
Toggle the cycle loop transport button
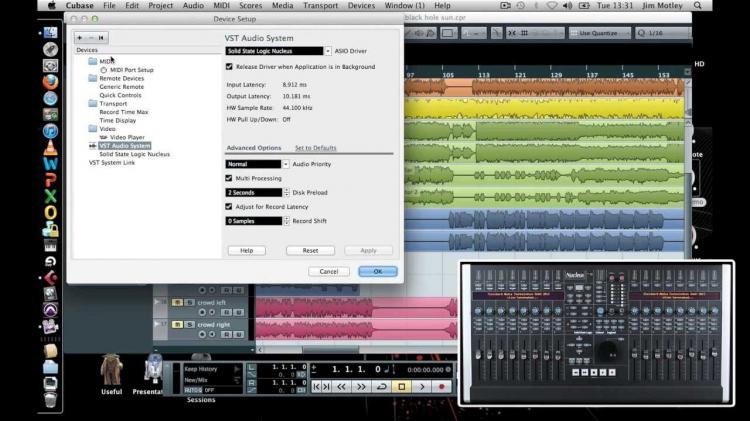coord(382,387)
